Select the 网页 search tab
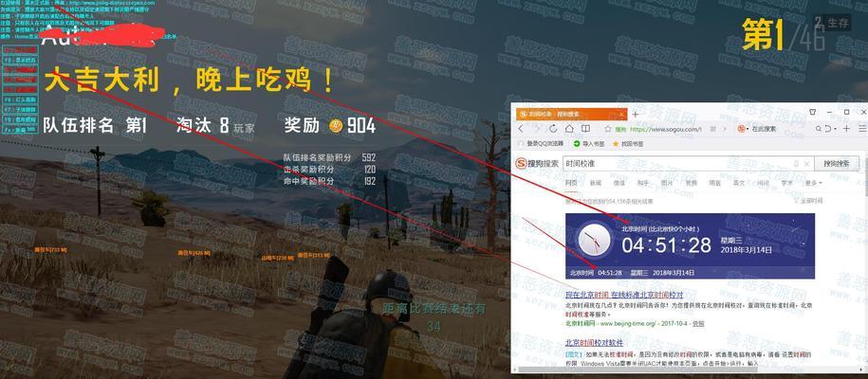 (571, 183)
